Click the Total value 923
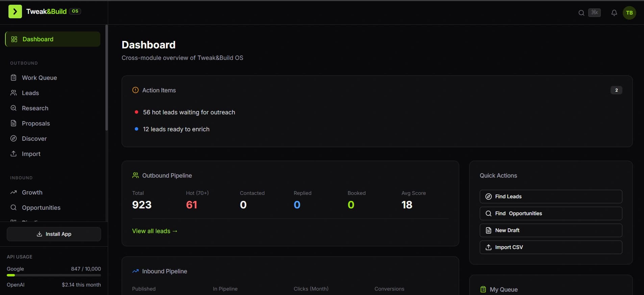 [142, 205]
